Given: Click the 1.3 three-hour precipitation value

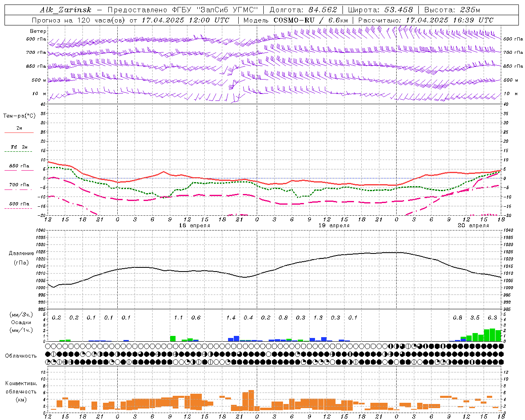Looking at the screenshot, I should pyautogui.click(x=318, y=318).
